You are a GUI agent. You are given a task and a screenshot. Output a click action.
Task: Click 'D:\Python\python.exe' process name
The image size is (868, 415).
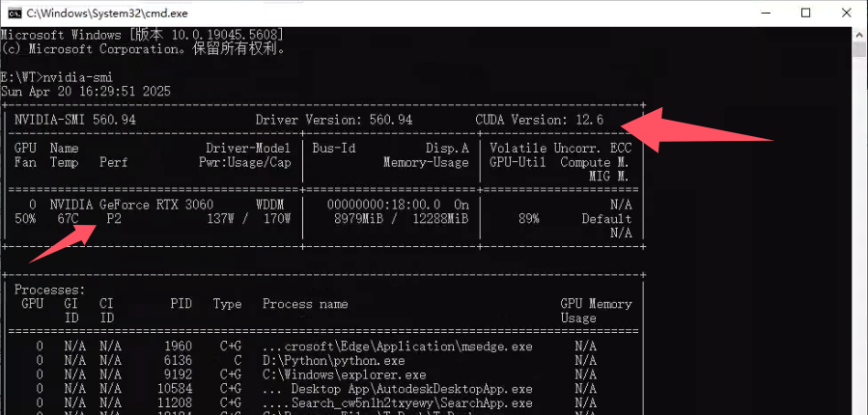pos(334,361)
